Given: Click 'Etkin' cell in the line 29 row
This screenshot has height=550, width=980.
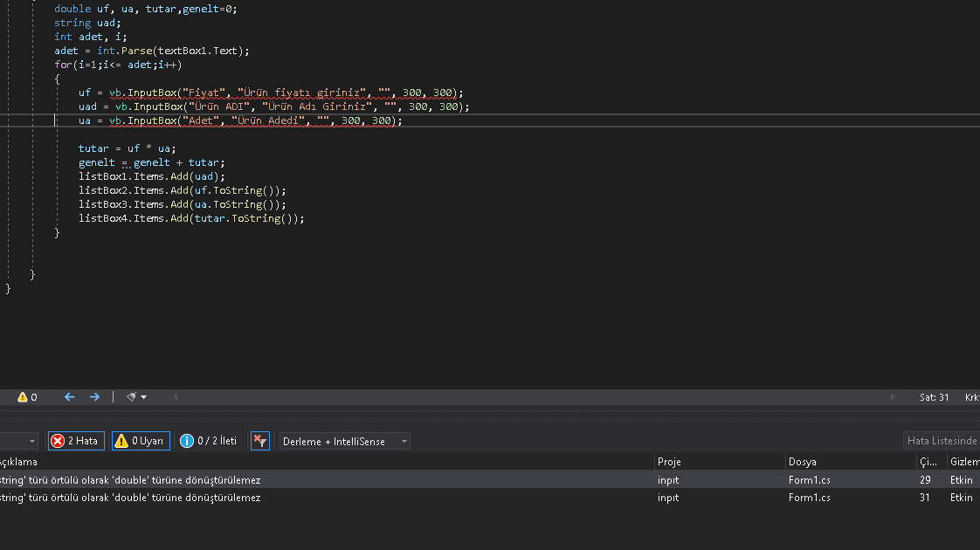Looking at the screenshot, I should tap(962, 480).
